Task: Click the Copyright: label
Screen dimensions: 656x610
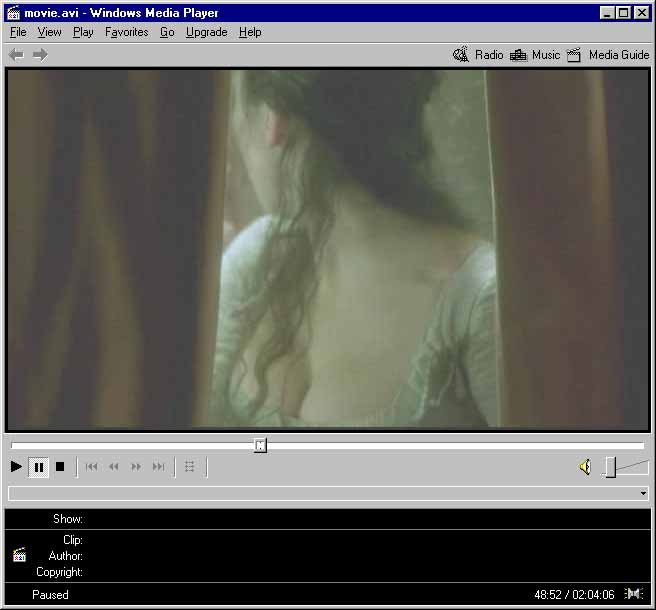Action: click(x=59, y=572)
